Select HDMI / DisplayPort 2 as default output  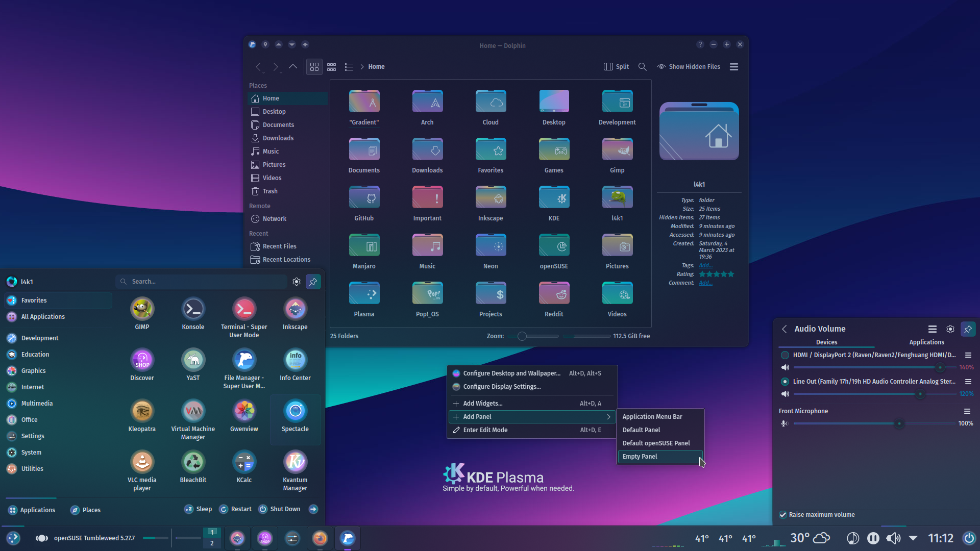[785, 355]
